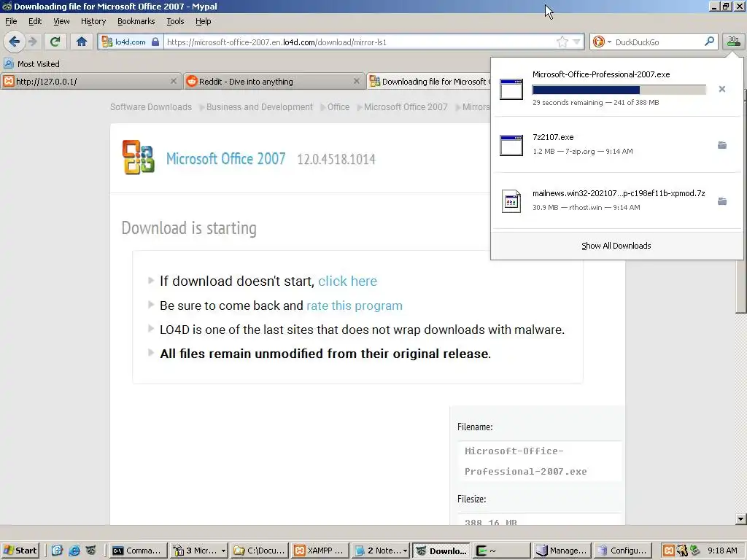Click Show All Downloads
The width and height of the screenshot is (747, 560).
(616, 246)
